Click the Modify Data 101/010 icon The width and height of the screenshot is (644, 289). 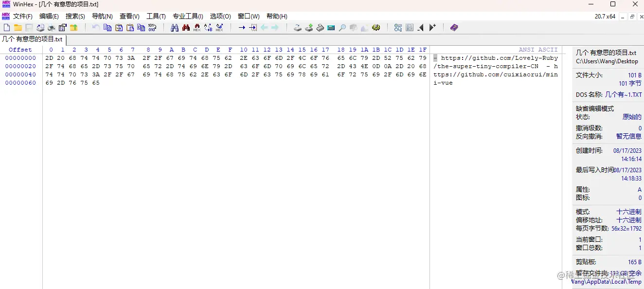152,28
